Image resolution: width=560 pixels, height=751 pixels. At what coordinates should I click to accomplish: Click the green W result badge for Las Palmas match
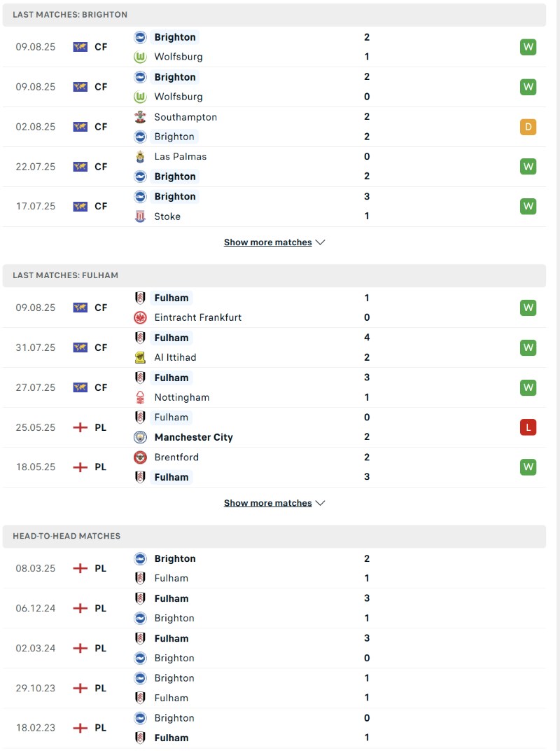[528, 167]
